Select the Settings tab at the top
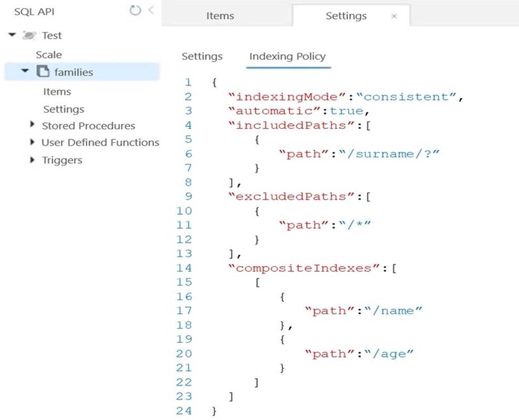Image resolution: width=519 pixels, height=420 pixels. (x=346, y=16)
